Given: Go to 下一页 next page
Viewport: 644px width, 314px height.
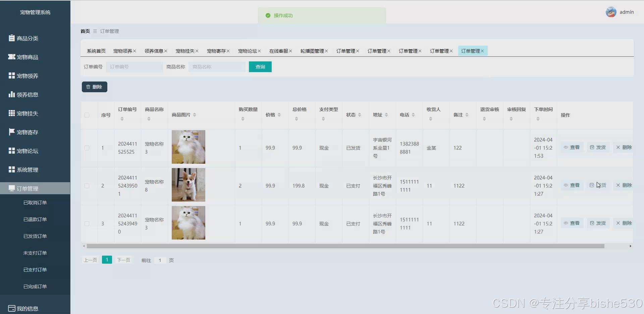Looking at the screenshot, I should tap(123, 260).
